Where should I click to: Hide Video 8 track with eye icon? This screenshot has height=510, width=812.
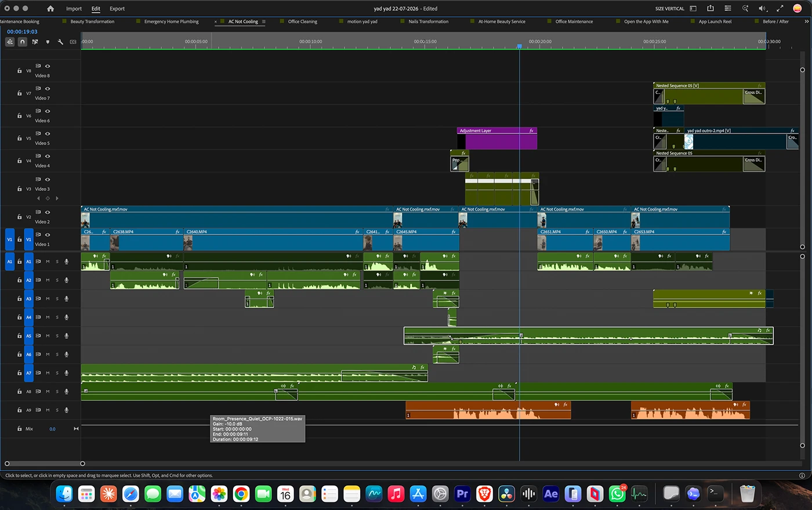pyautogui.click(x=48, y=66)
